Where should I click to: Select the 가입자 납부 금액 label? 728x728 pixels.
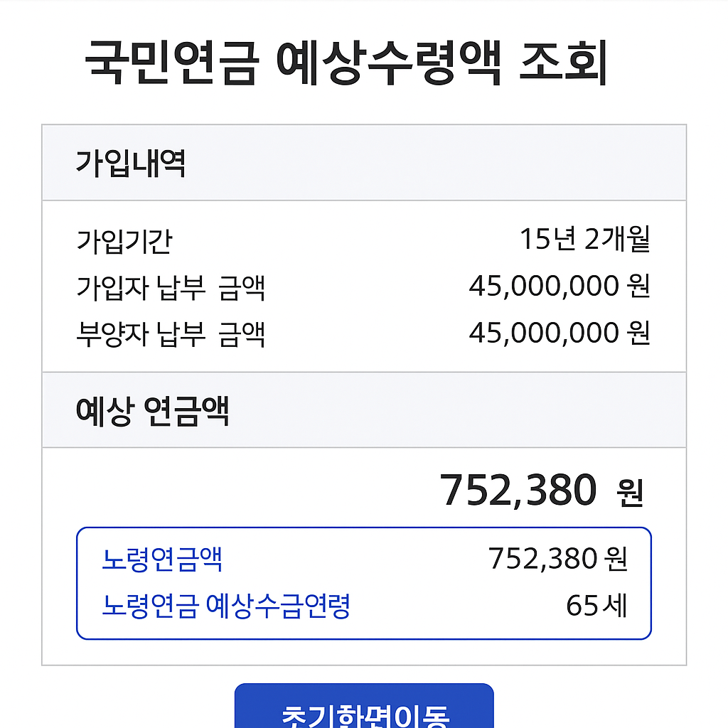(168, 287)
